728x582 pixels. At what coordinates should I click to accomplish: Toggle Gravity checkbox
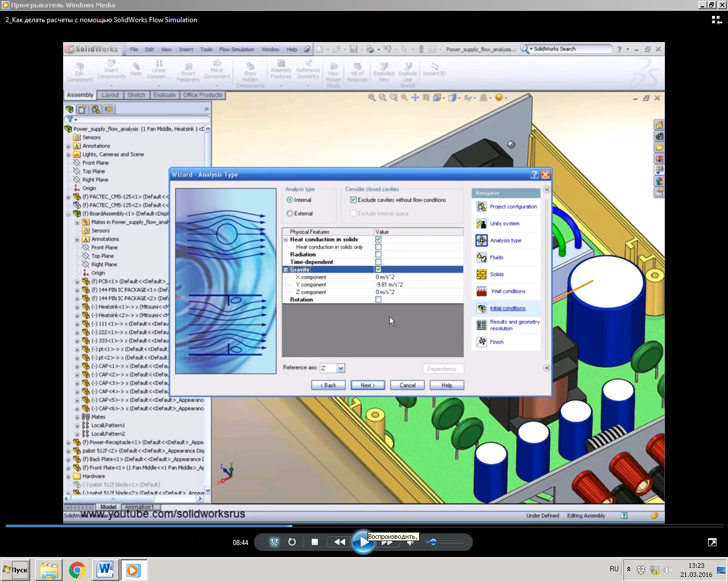coord(378,269)
